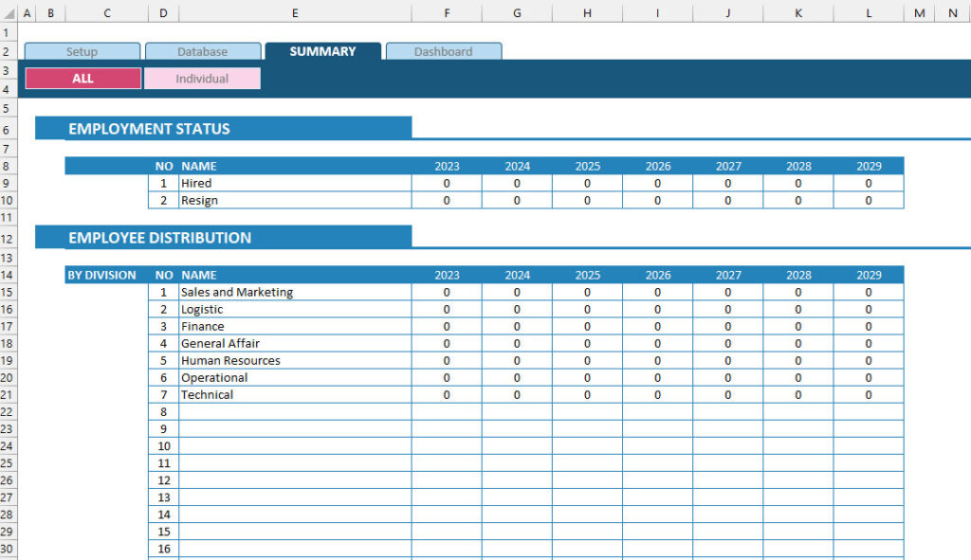Select the Finance cell
The height and width of the screenshot is (560, 971).
[296, 326]
